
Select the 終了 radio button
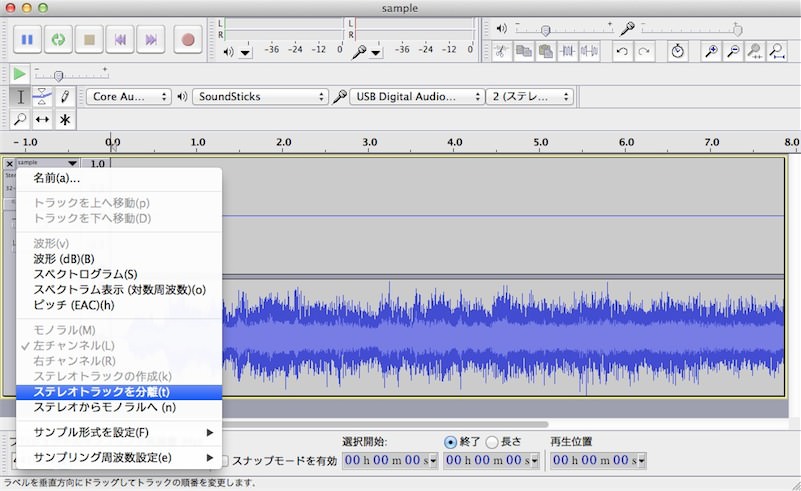pyautogui.click(x=450, y=442)
